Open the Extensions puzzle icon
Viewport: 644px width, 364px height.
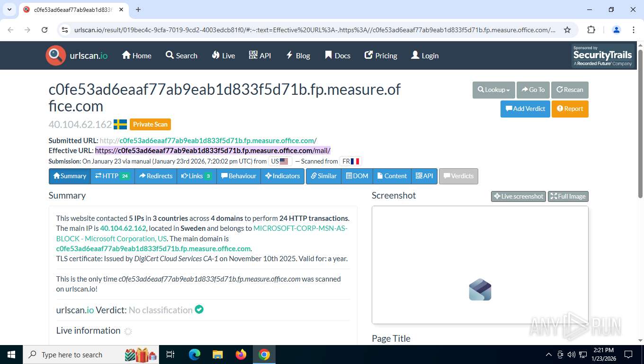591,30
